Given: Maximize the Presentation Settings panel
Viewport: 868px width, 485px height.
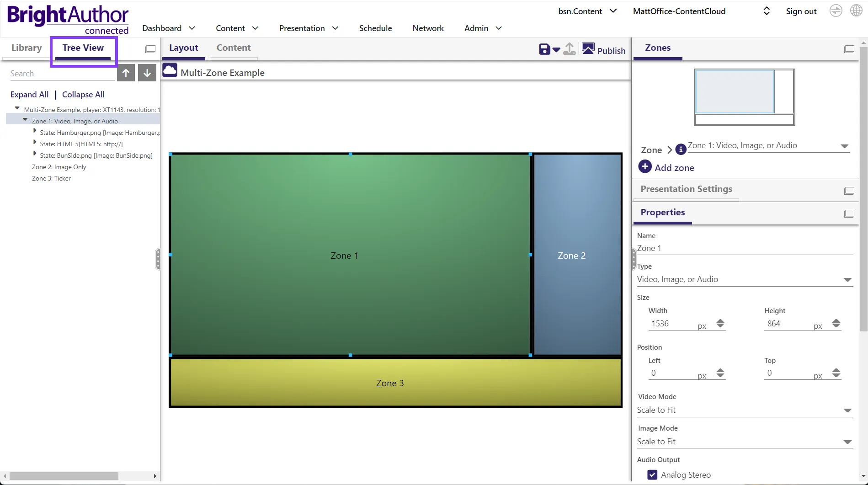Looking at the screenshot, I should click(x=849, y=191).
